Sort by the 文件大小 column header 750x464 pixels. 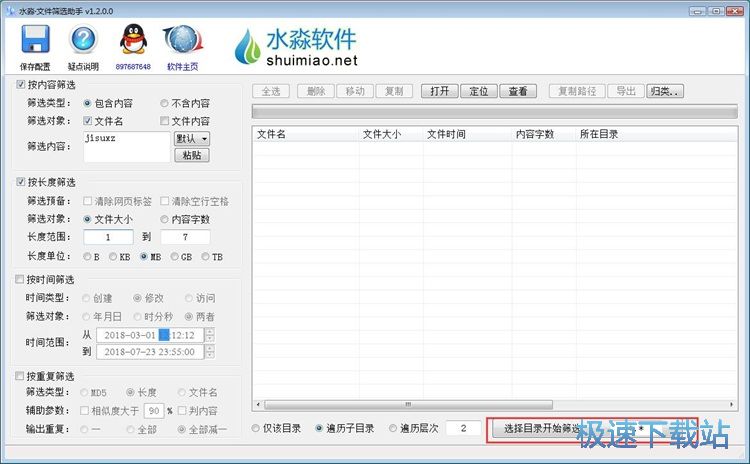coord(391,134)
